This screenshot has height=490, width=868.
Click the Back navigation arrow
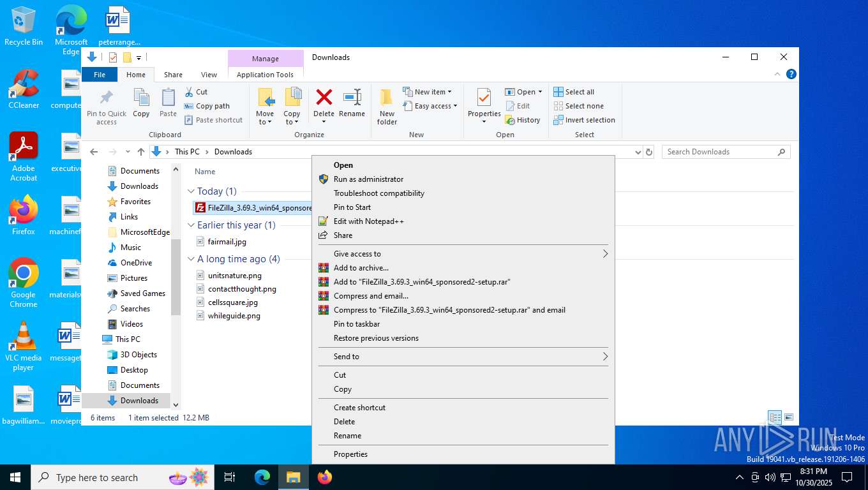click(x=94, y=152)
